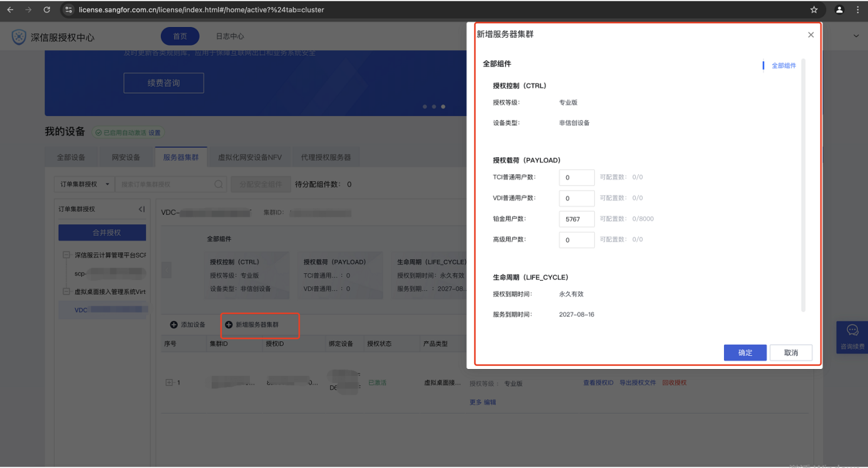Collapse the 订单集群授权 side panel arrow
The height and width of the screenshot is (468, 868).
point(142,209)
